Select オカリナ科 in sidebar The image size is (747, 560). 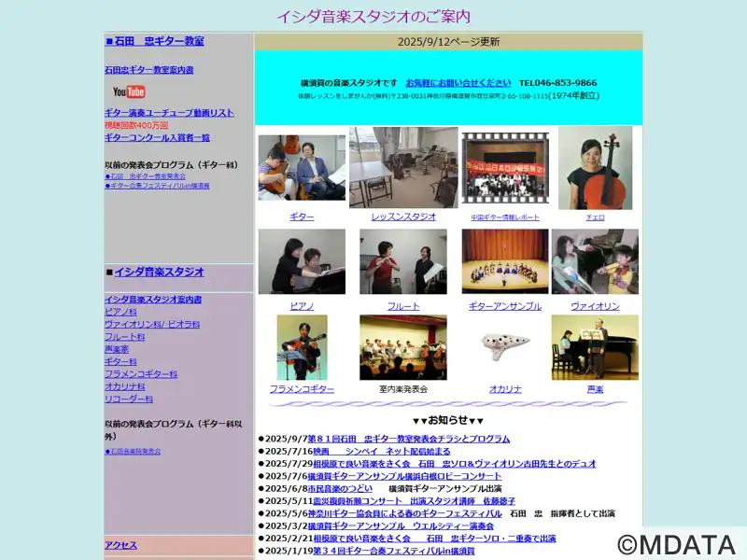[x=125, y=386]
